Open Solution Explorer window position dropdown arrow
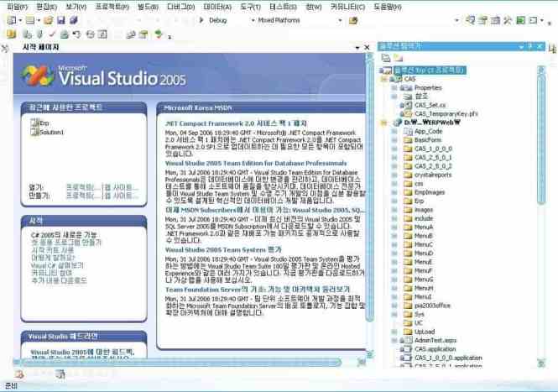This screenshot has height=392, width=558. click(521, 46)
